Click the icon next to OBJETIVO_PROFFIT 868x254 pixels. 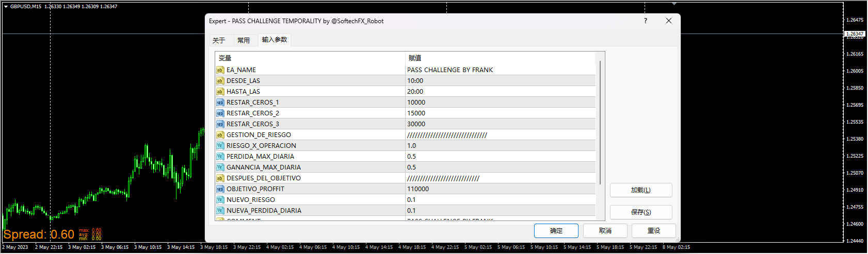pos(220,189)
